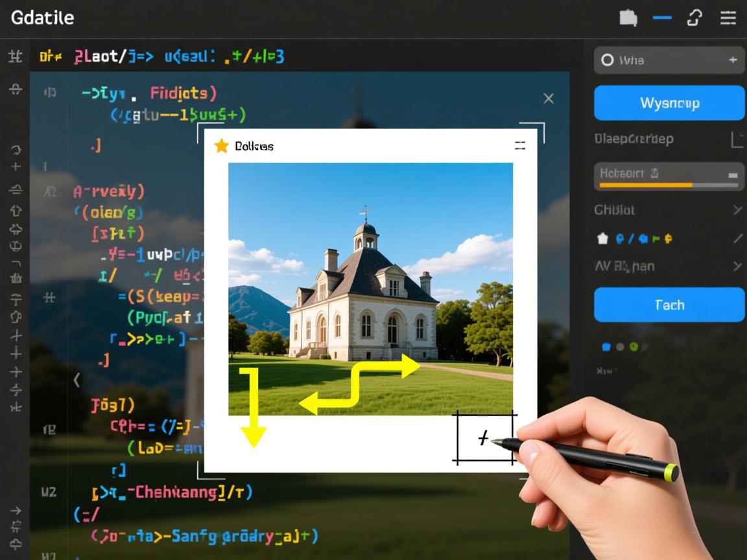Click the right arrow icon near sidebar bottom
The image size is (747, 560).
click(x=16, y=511)
